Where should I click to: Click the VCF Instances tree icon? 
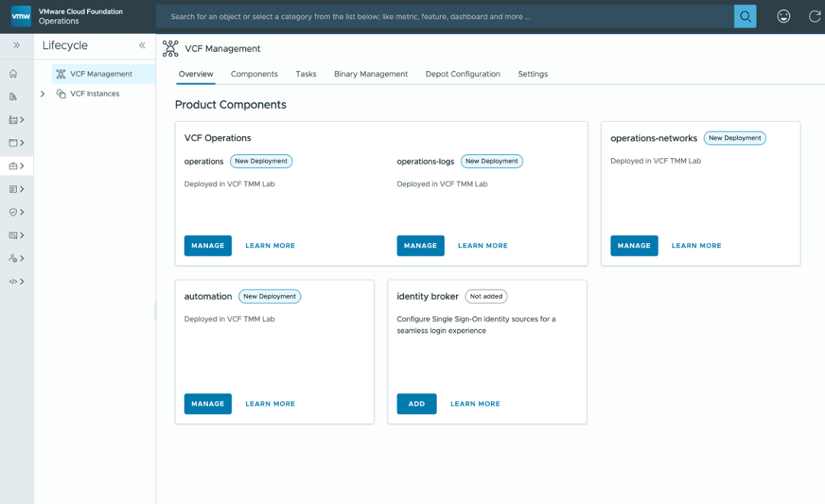(61, 94)
